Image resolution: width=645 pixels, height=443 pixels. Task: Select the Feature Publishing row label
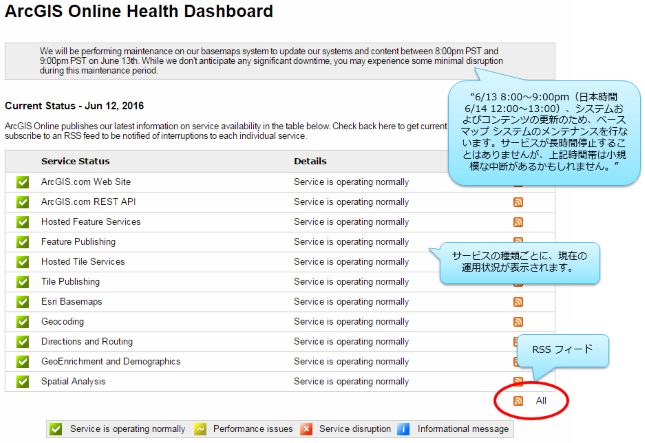78,242
